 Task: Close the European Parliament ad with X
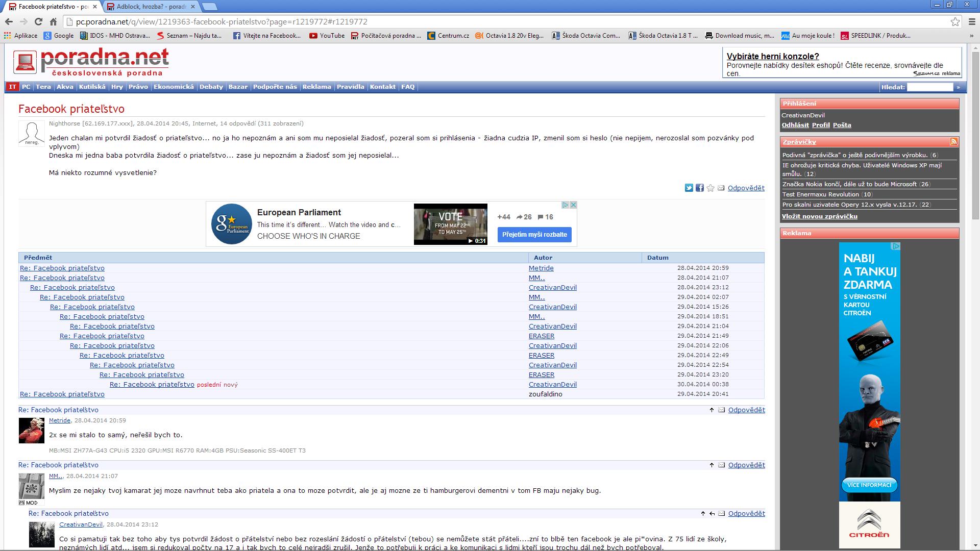pos(573,205)
